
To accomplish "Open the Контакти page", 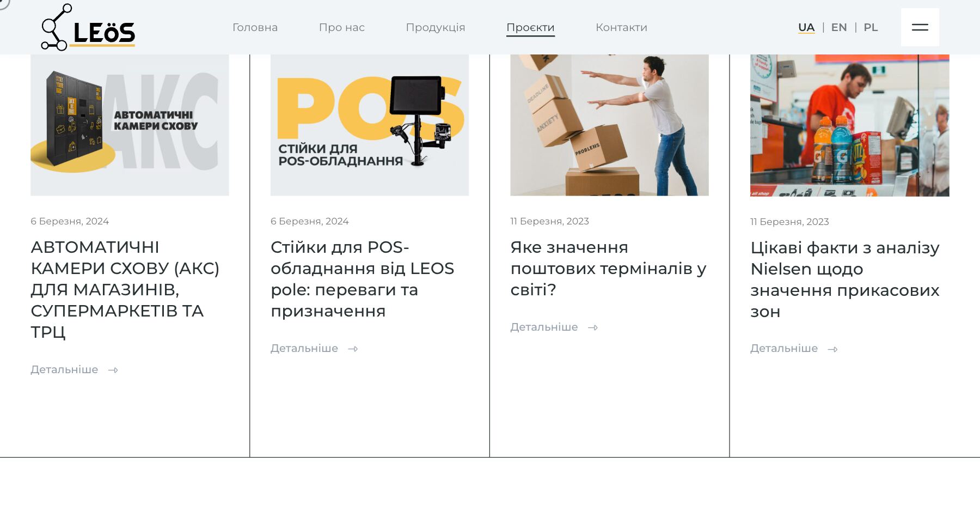I will [x=621, y=27].
